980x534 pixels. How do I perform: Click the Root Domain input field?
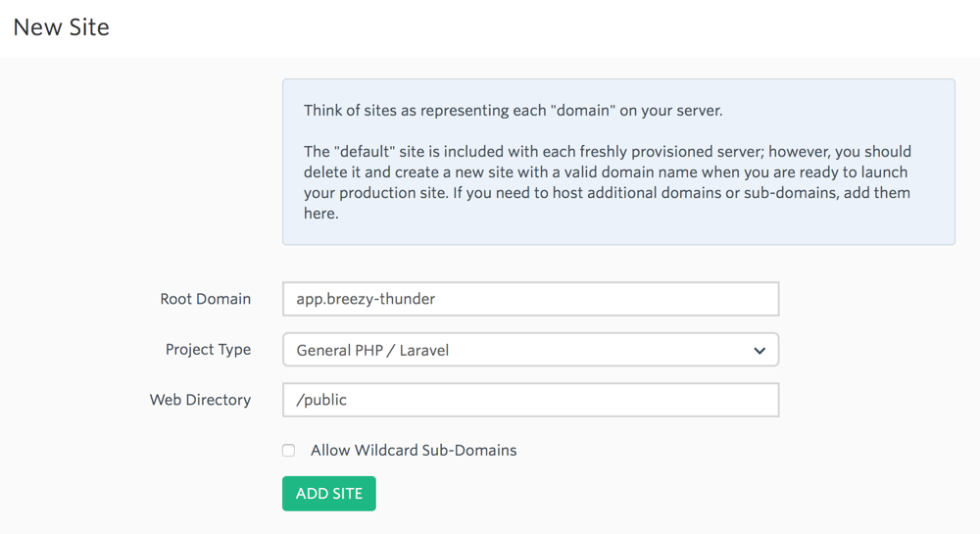tap(530, 299)
